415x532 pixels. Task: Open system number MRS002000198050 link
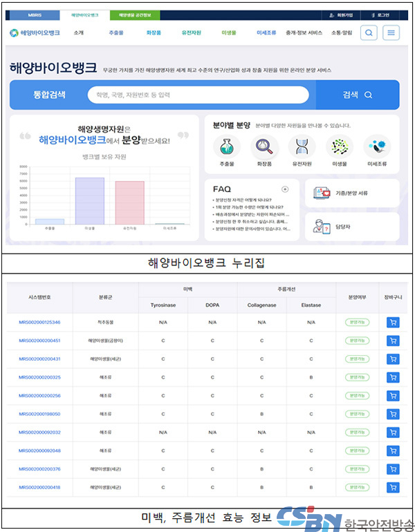coord(39,414)
